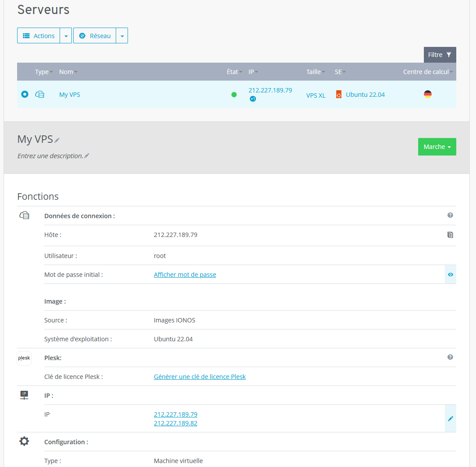This screenshot has height=467, width=476.
Task: Click the Images IONOS source value
Action: click(174, 320)
